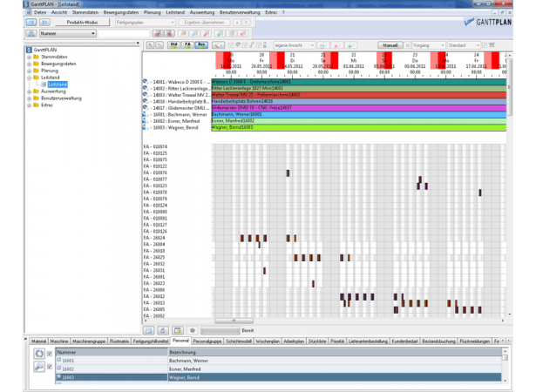
Task: Click the red next record arrows icon
Action: [169, 33]
